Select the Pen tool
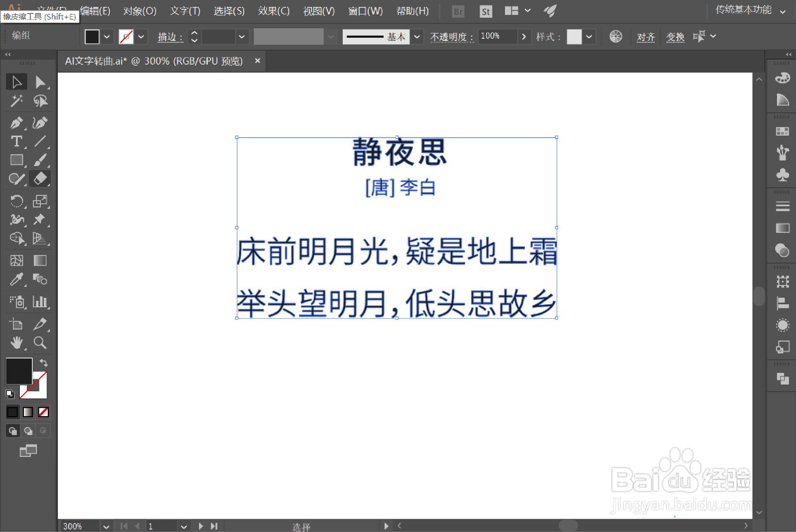Image resolution: width=796 pixels, height=532 pixels. [x=16, y=122]
